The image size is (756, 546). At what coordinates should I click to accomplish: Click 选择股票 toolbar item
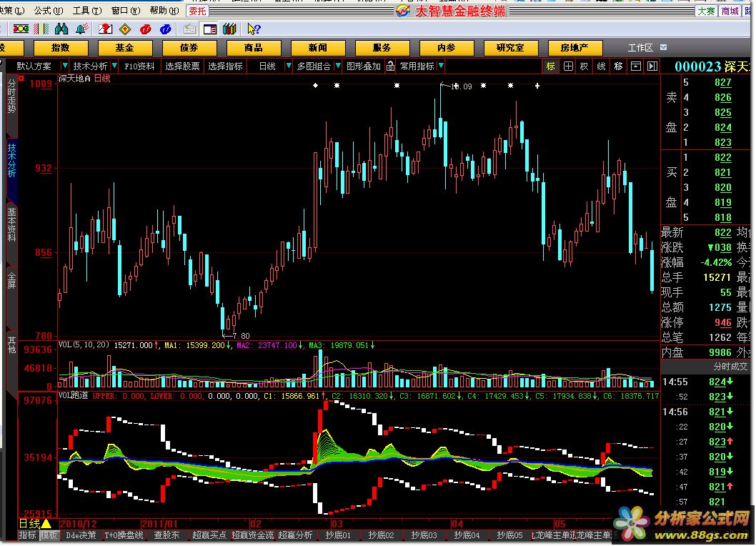(x=182, y=66)
